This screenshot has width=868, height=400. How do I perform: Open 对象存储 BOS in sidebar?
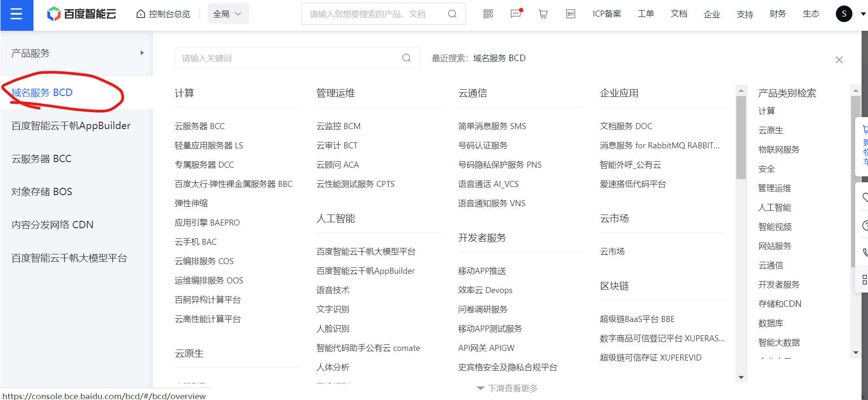[x=42, y=192]
